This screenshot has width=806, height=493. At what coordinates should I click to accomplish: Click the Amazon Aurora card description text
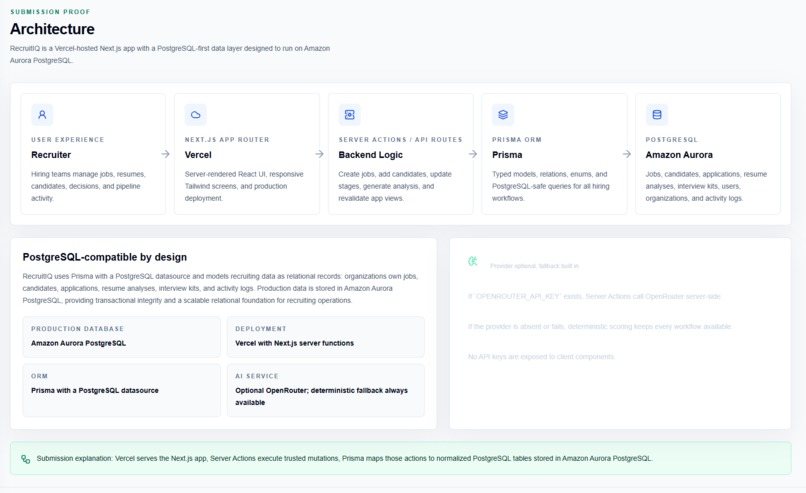pos(706,186)
